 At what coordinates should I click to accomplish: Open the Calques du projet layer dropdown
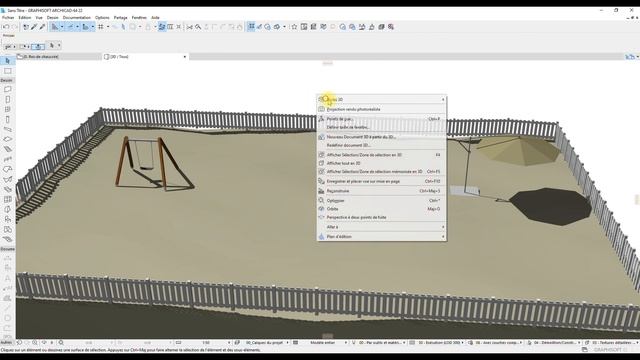[x=267, y=343]
